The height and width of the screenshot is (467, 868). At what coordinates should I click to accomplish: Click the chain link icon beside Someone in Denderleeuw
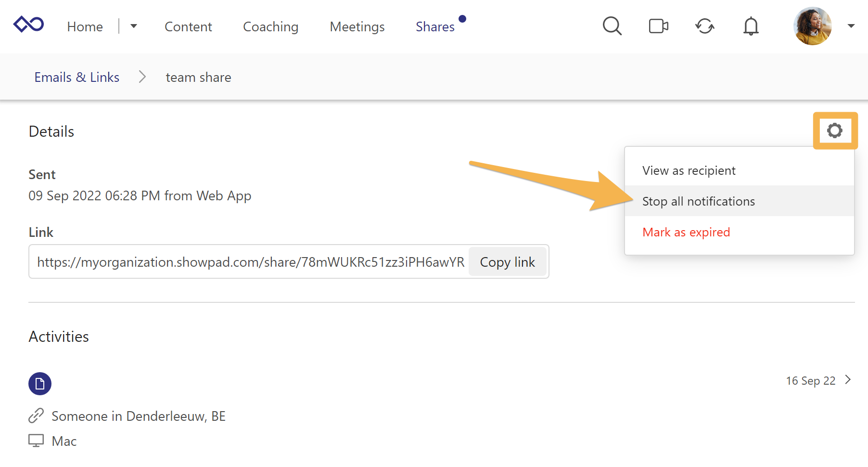click(x=36, y=415)
